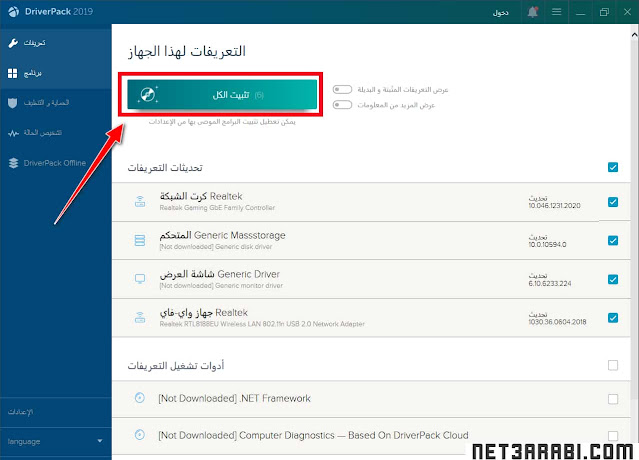This screenshot has height=460, width=639.
Task: Click the scrollbar up arrow
Action: [635, 35]
